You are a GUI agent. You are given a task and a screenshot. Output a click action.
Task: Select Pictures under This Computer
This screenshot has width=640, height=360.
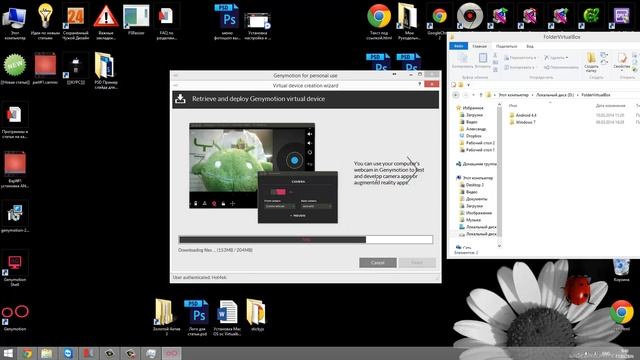pyautogui.click(x=476, y=213)
